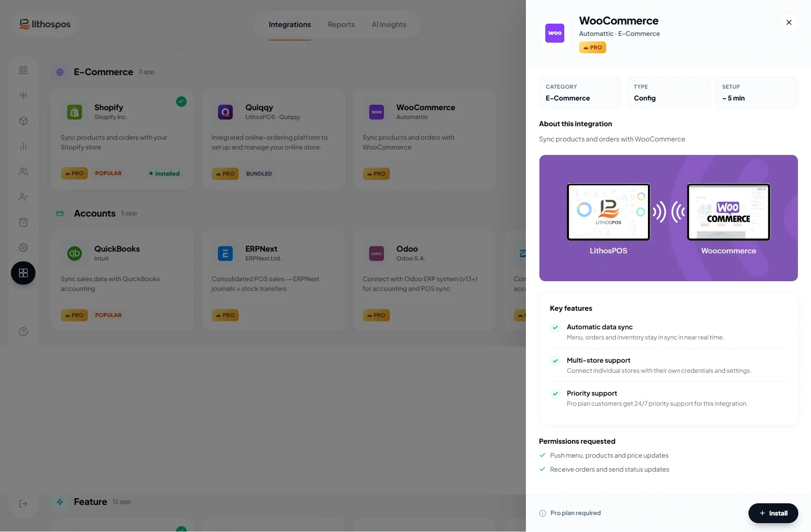Click the 'Pro plan required' text

point(575,513)
